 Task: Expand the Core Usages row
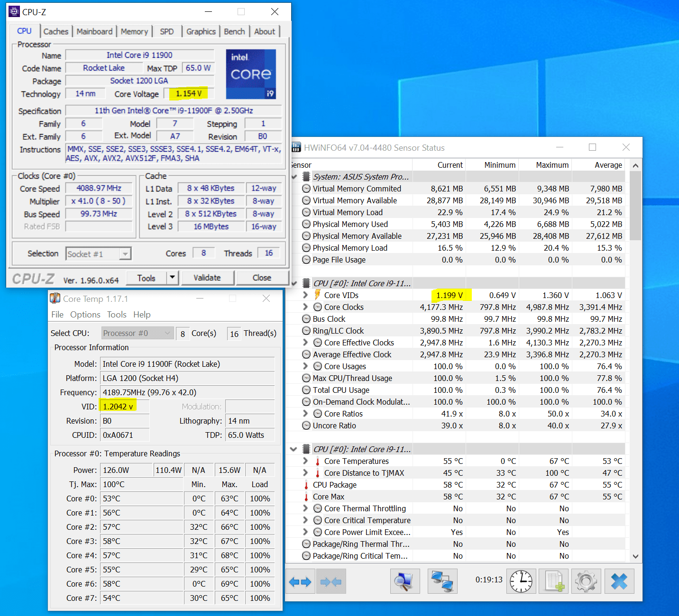(x=305, y=366)
